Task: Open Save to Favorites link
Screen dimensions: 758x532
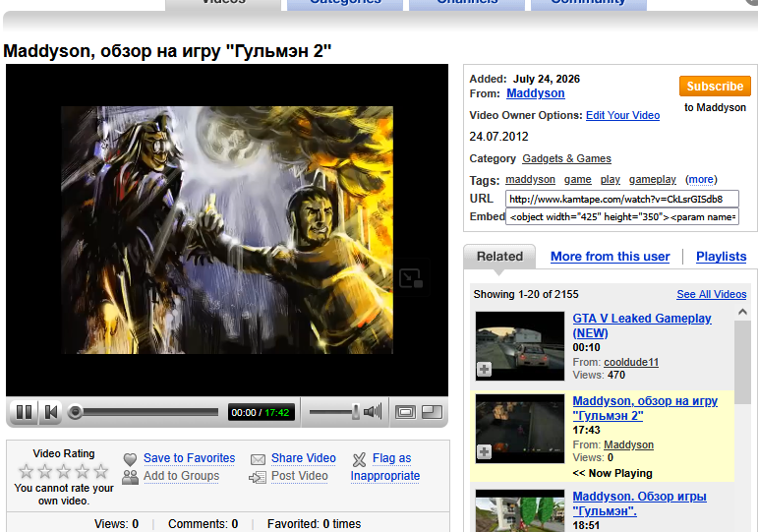Action: (189, 458)
